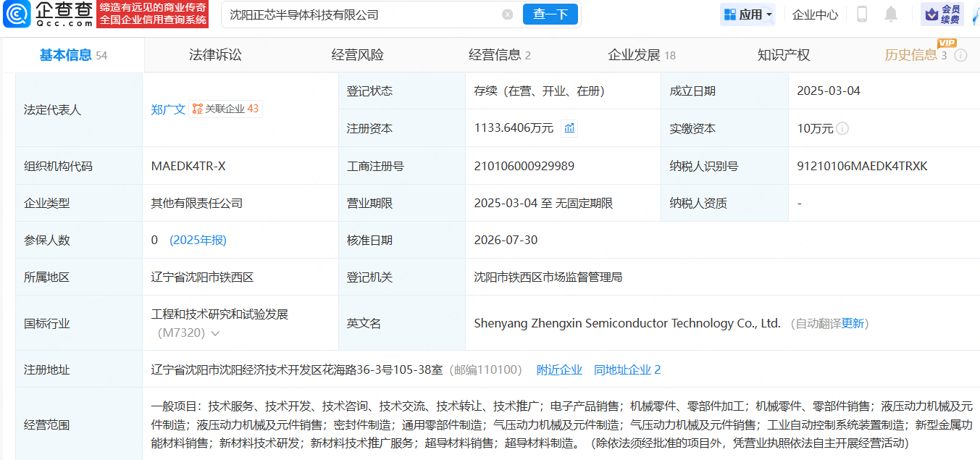Expand the 应用 dropdown arrow
Viewport: 980px width, 460px height.
point(769,14)
